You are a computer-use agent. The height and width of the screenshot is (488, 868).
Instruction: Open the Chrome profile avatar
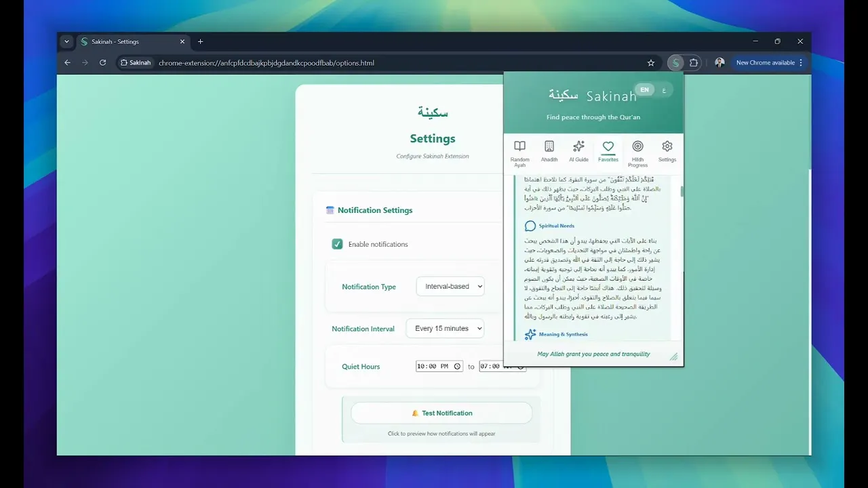[719, 62]
